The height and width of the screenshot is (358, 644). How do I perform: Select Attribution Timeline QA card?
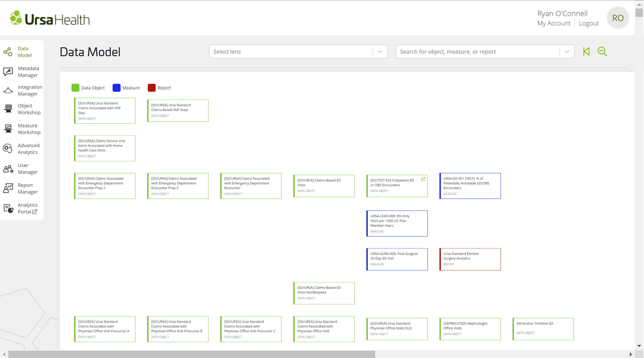click(x=543, y=329)
